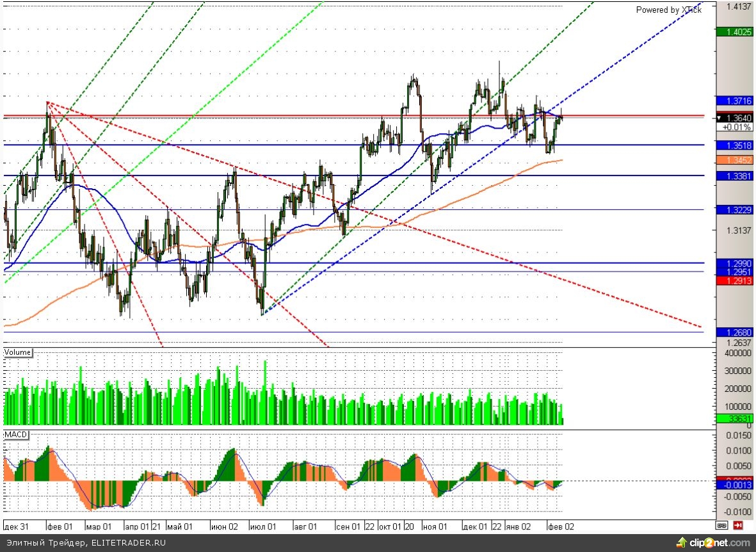Select the green 33631 current volume label
Screen dimensions: 756x552
pos(734,418)
